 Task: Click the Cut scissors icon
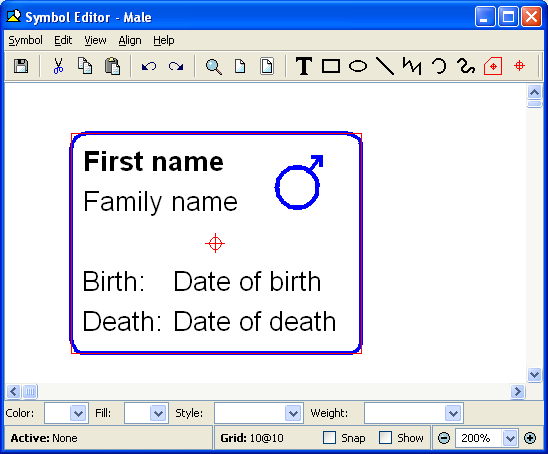coord(58,66)
